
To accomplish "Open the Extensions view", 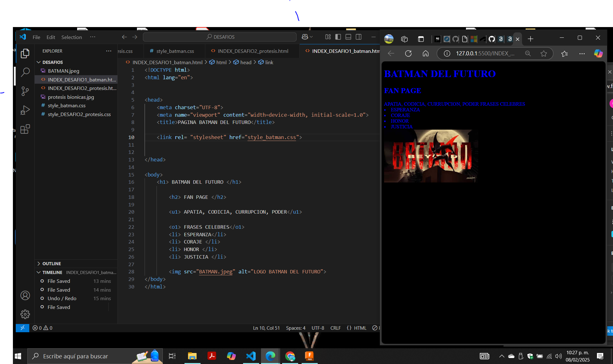I will pyautogui.click(x=25, y=129).
